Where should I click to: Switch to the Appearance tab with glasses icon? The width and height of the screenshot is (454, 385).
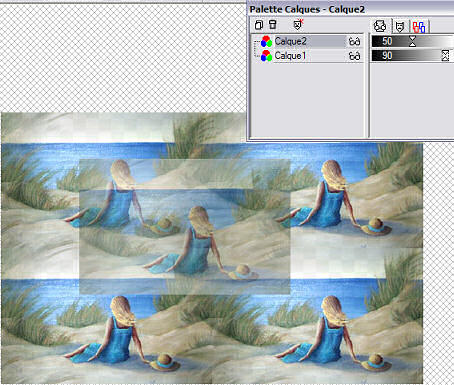[380, 26]
